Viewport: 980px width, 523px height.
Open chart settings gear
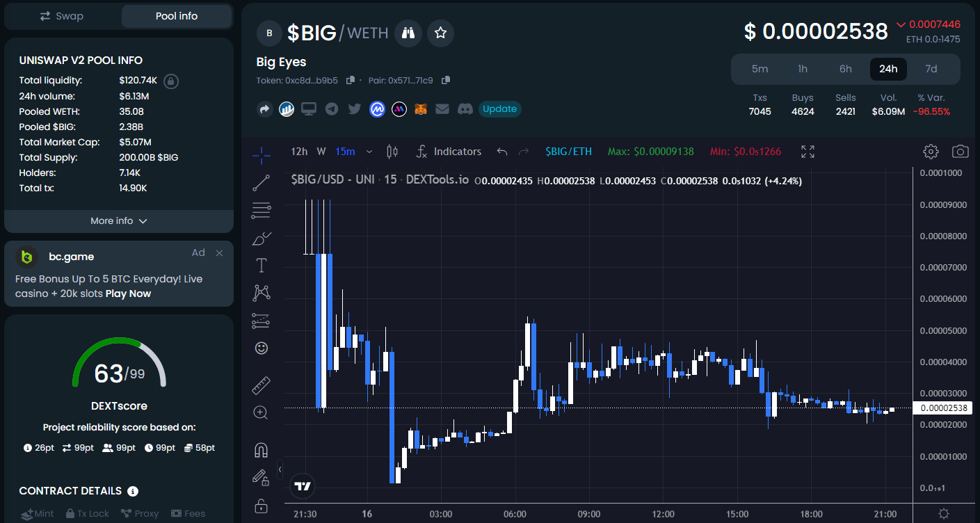931,152
